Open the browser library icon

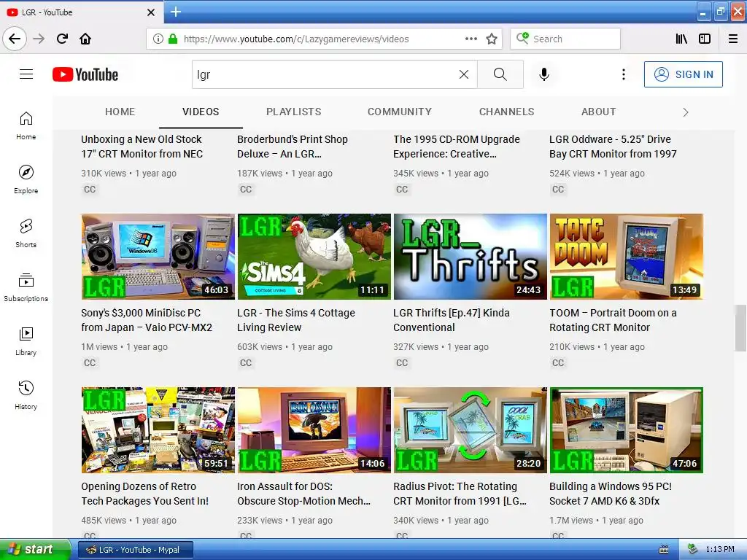(x=681, y=39)
